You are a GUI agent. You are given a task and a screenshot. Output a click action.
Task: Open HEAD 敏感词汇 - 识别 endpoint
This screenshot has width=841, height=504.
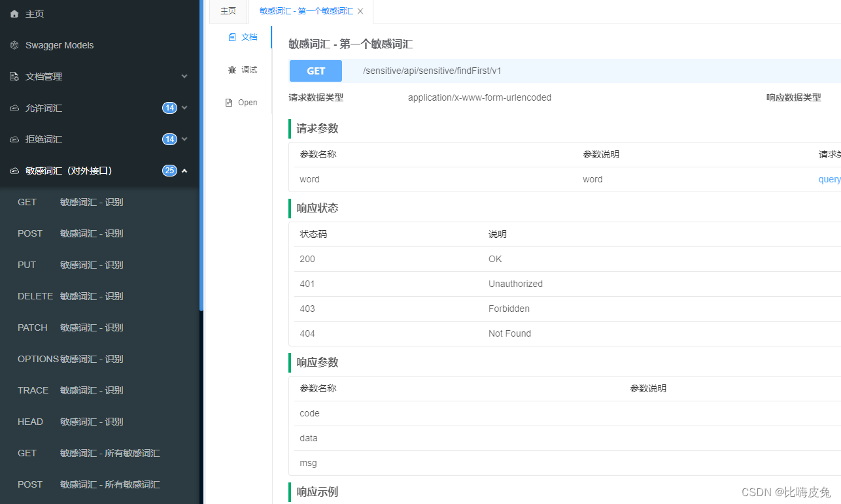tap(99, 422)
